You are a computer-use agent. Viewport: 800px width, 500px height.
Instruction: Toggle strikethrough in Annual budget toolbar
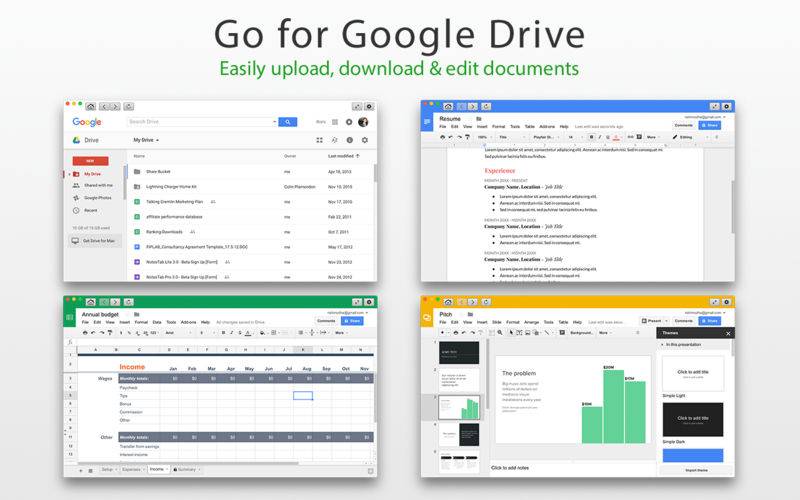[x=240, y=333]
